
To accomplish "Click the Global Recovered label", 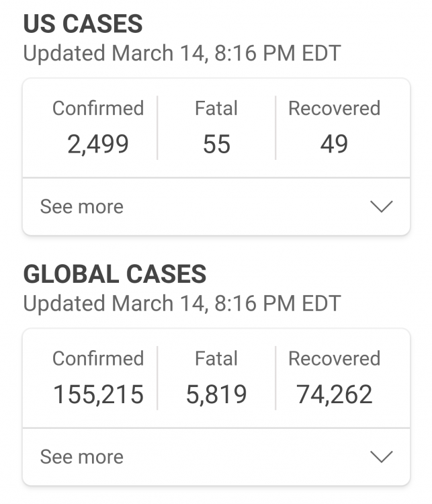I will coord(335,358).
